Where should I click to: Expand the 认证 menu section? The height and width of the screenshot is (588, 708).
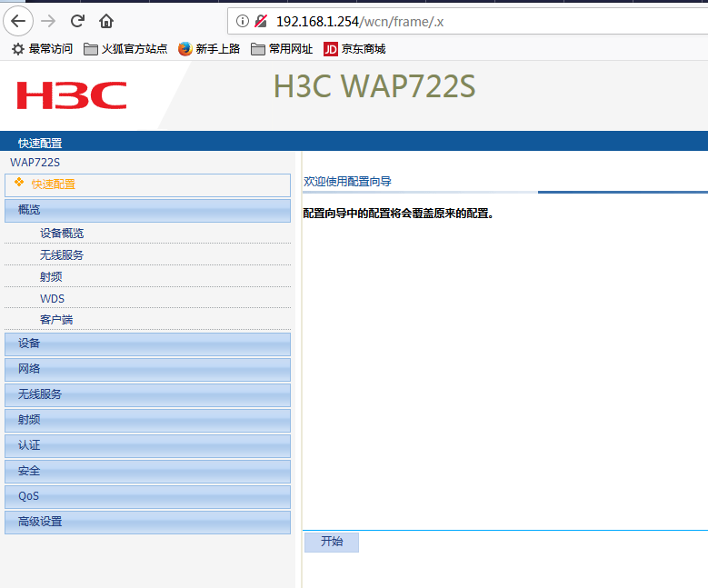[147, 446]
